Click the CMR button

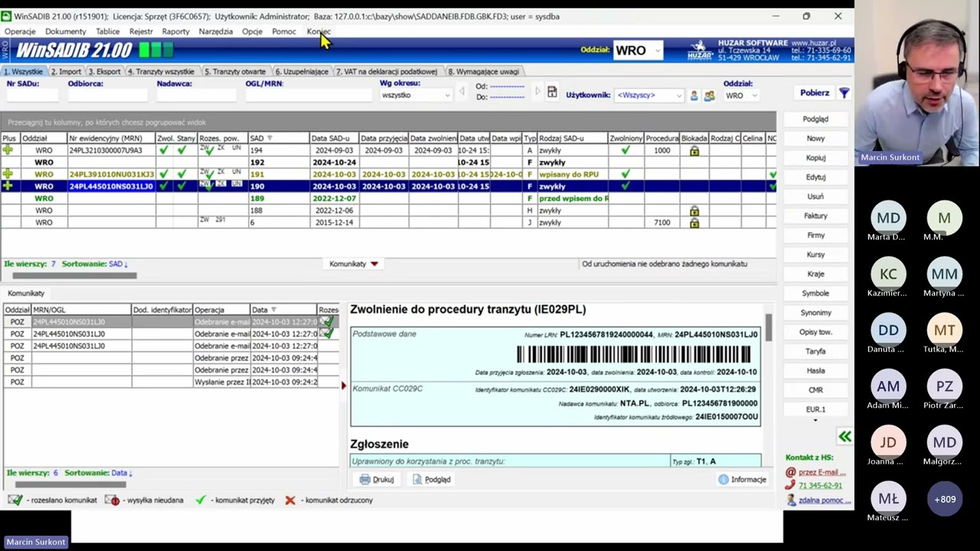pos(815,390)
